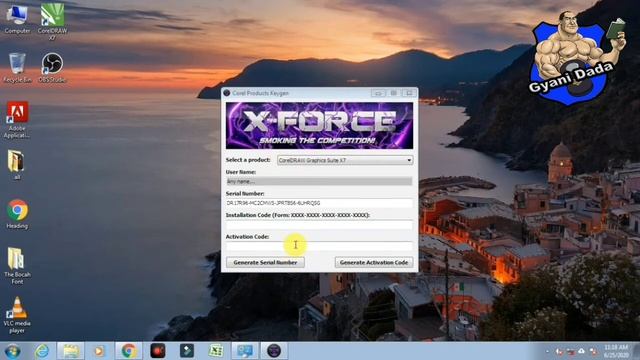Viewport: 640px width, 360px height.
Task: Click the Corel Products Keygen title bar
Action: [296, 93]
